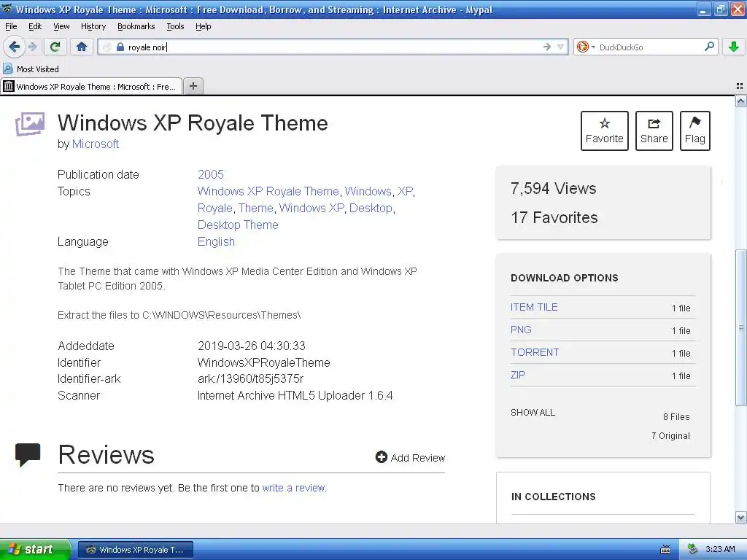Click the 7,594 Views text
The height and width of the screenshot is (560, 747).
coord(553,188)
